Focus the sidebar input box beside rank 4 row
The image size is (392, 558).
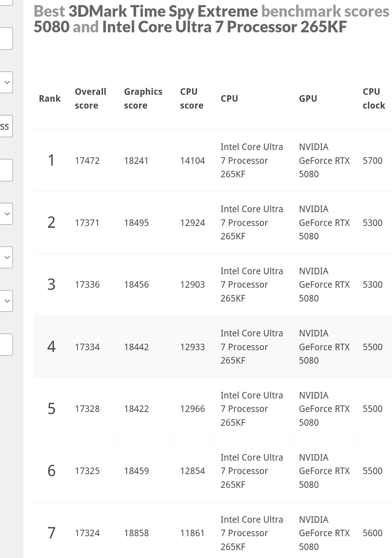(x=6, y=344)
